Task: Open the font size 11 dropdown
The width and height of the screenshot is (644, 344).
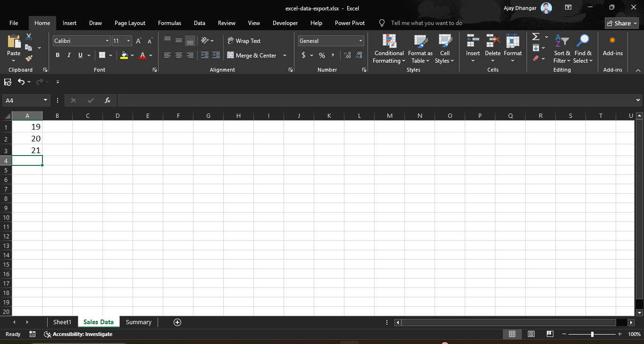Action: (128, 41)
